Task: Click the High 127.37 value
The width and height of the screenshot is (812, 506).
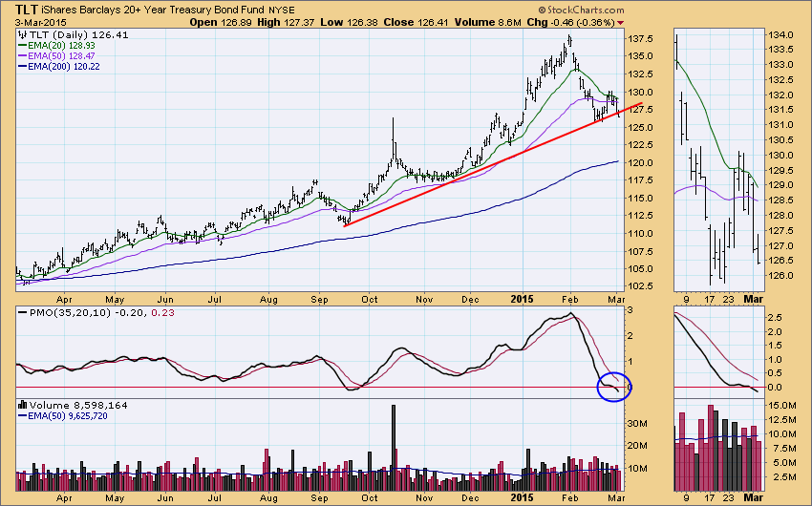Action: click(x=285, y=22)
